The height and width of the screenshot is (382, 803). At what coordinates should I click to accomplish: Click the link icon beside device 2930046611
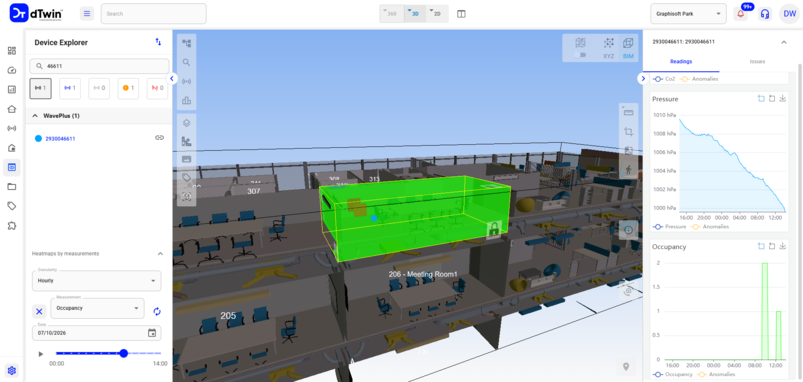point(159,138)
